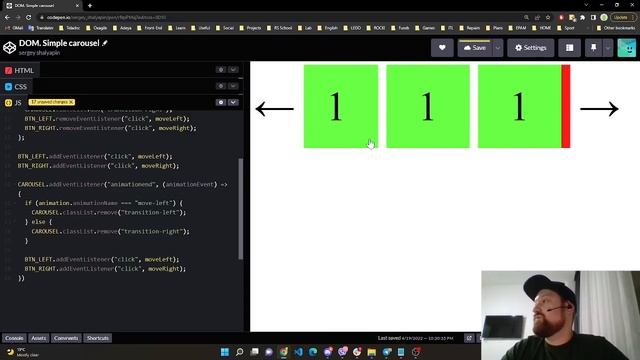640x360 pixels.
Task: Open preview in new window icon
Action: (469, 338)
